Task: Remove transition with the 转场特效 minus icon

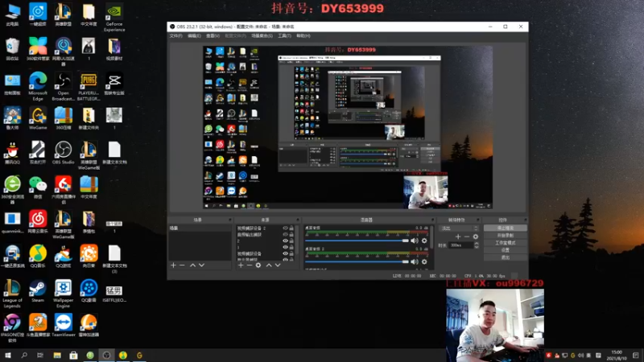Action: pyautogui.click(x=467, y=237)
